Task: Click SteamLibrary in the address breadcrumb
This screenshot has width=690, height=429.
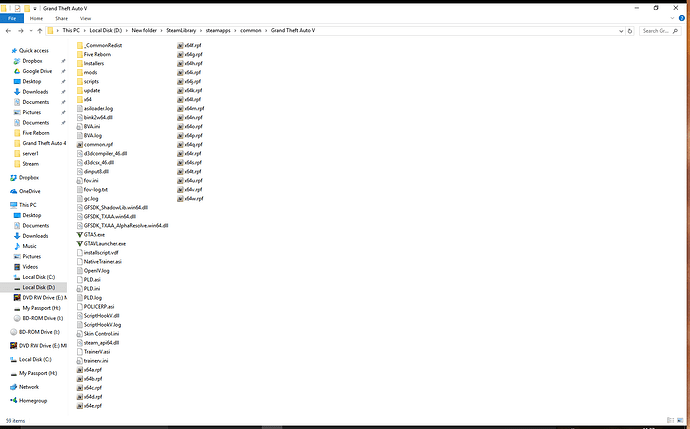Action: click(x=181, y=30)
